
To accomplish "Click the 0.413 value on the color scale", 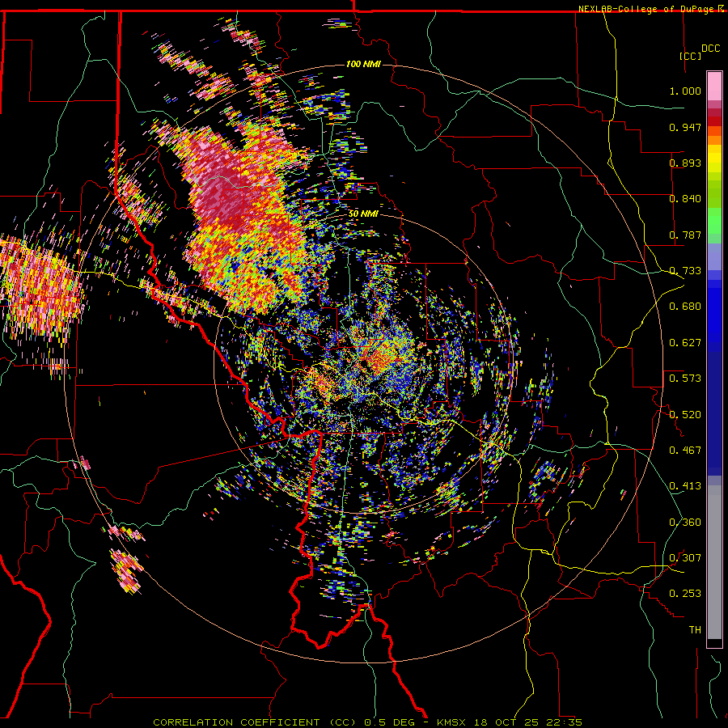I will 685,486.
